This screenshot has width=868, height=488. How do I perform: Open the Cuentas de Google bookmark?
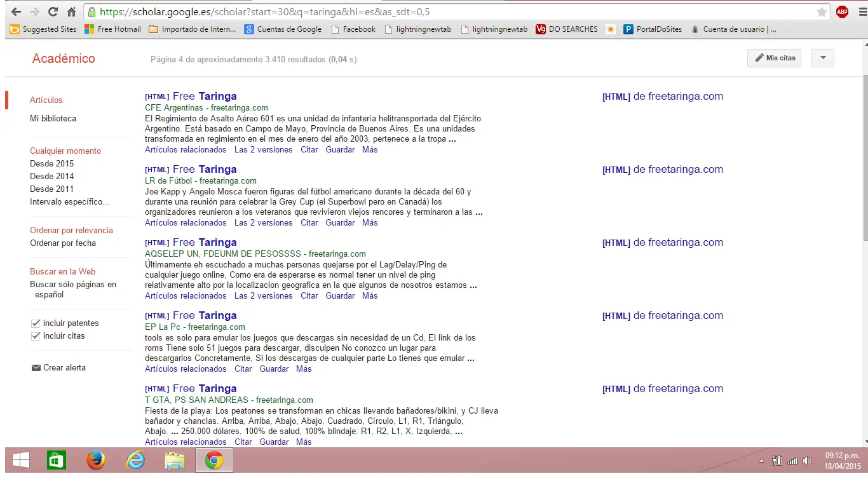(x=283, y=29)
